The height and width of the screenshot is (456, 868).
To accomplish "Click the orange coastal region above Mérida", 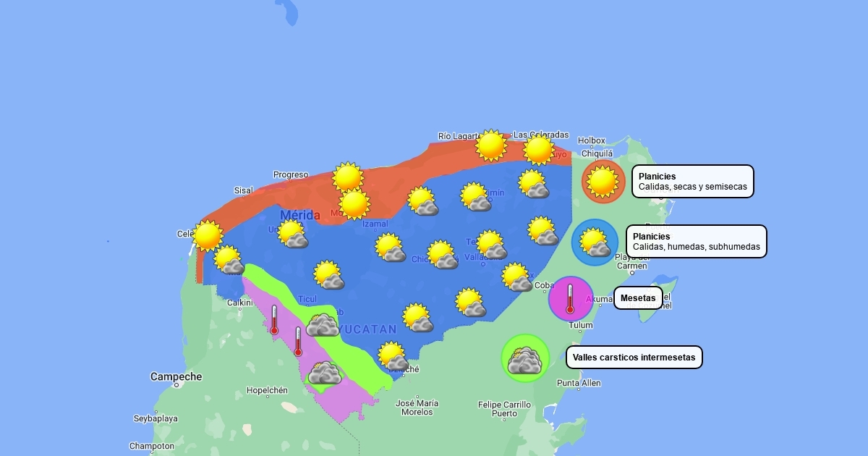I will 289,195.
